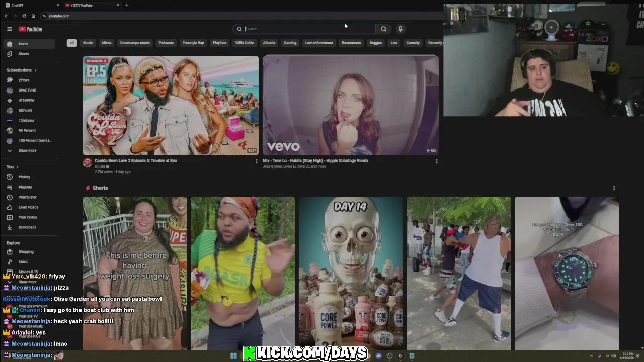The width and height of the screenshot is (644, 362).
Task: Open the Omega Seamaster watch Short
Action: 567,273
